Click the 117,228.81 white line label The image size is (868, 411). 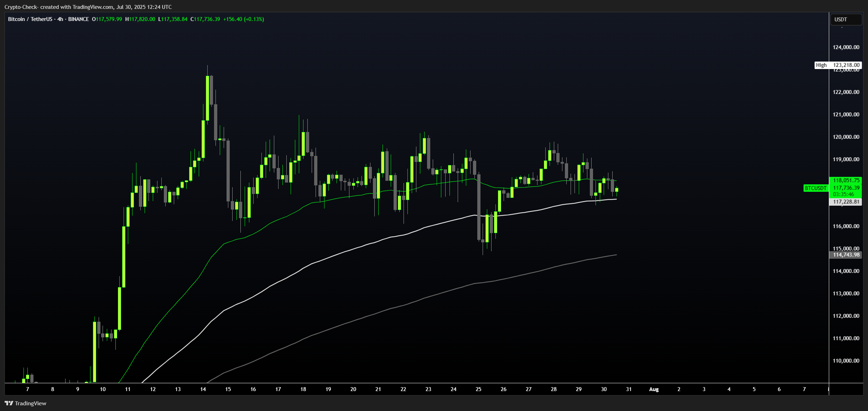(846, 202)
